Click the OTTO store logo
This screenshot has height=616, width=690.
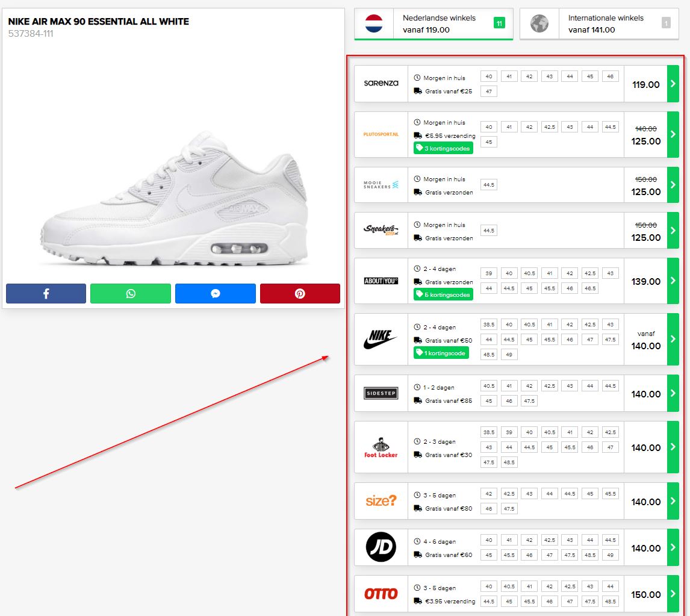pos(381,594)
